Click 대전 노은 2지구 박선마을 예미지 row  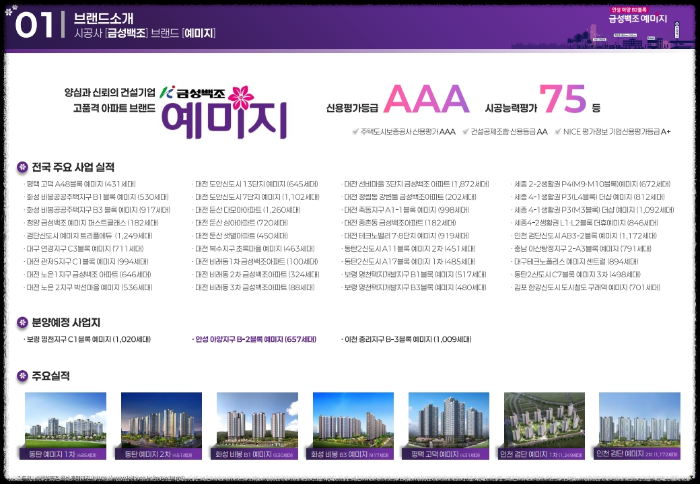point(88,288)
